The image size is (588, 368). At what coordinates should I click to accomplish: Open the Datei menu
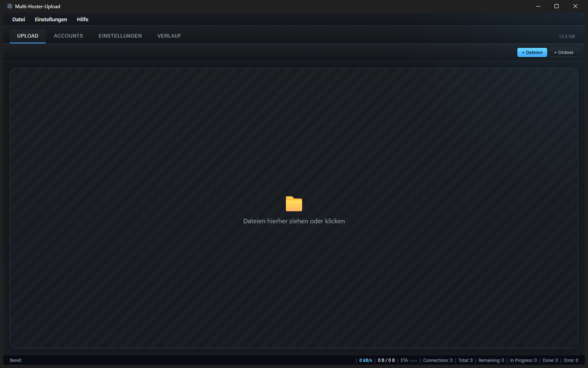click(19, 19)
